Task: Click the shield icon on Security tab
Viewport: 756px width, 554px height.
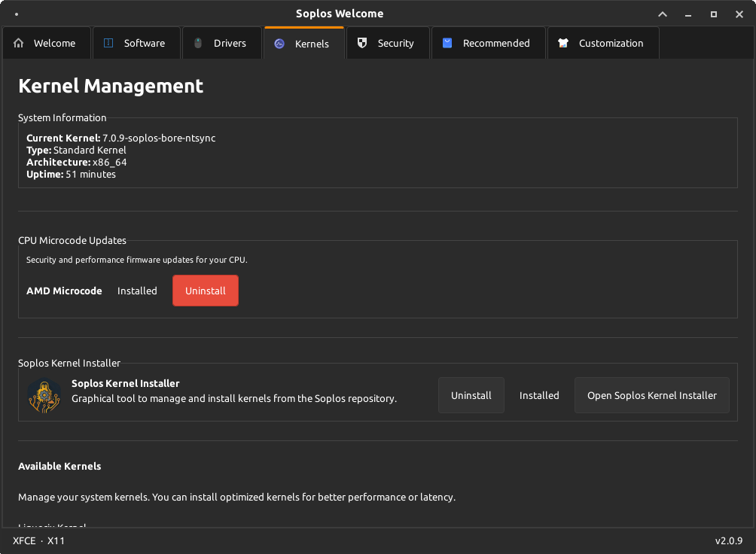Action: click(362, 43)
